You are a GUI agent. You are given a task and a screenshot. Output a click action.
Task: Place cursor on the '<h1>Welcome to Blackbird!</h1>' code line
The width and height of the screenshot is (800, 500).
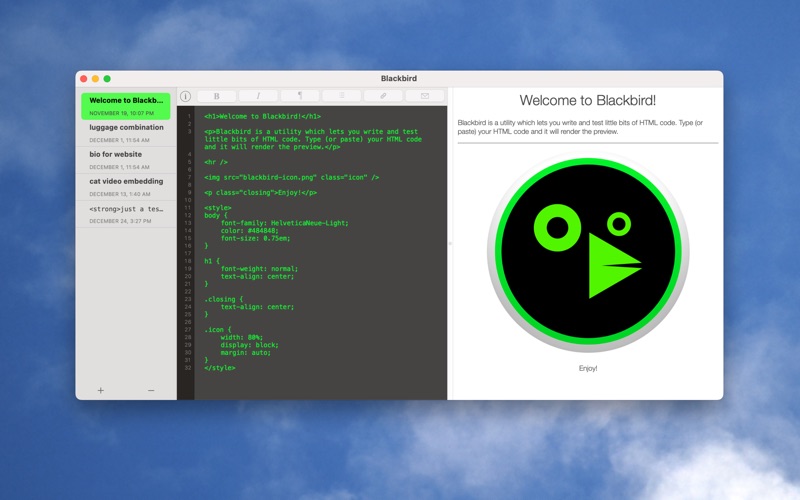click(262, 116)
